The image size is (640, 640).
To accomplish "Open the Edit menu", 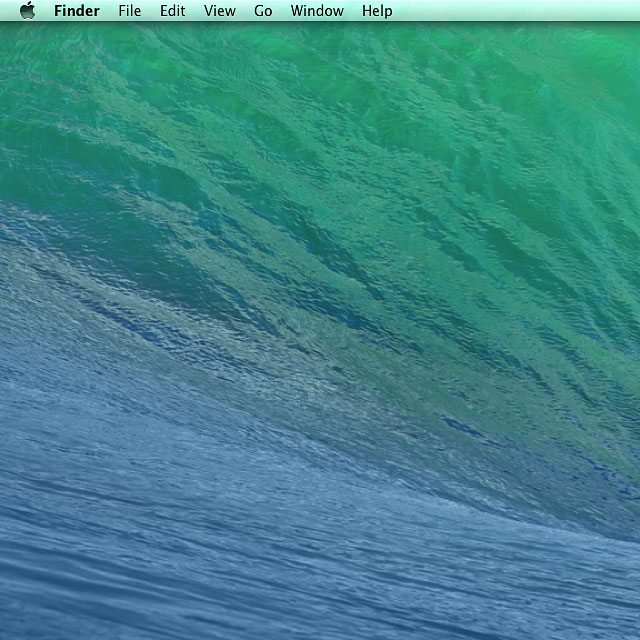I will click(x=172, y=11).
